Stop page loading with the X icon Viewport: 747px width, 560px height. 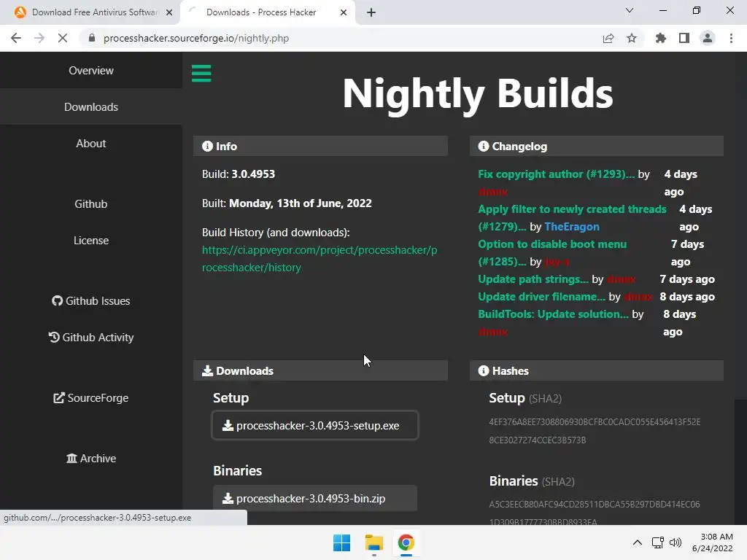click(63, 38)
